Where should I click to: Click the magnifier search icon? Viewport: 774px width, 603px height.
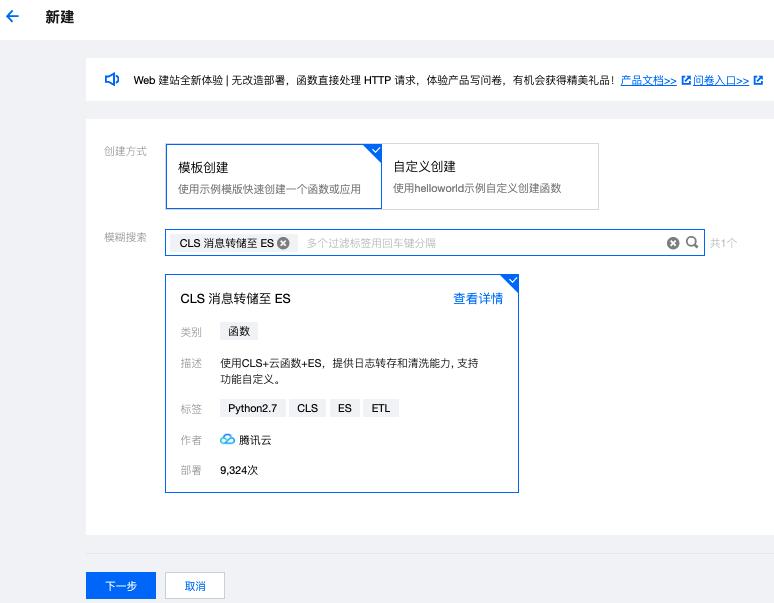[691, 242]
